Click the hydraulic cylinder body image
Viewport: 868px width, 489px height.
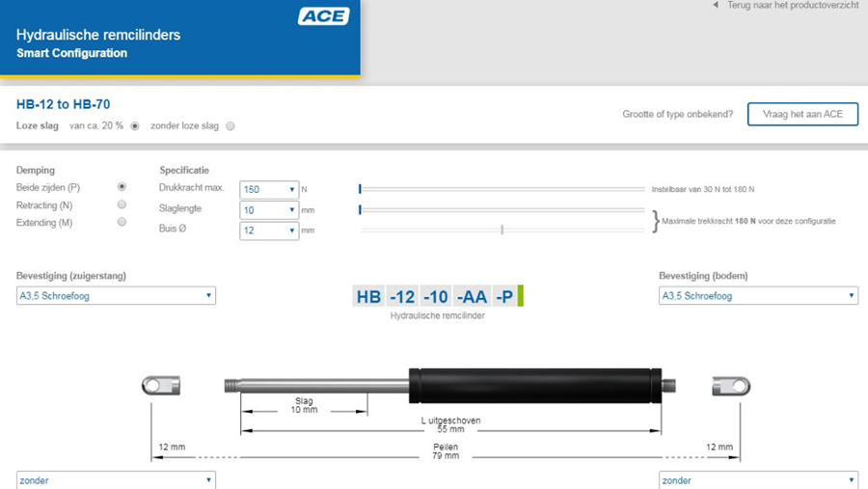(x=537, y=385)
